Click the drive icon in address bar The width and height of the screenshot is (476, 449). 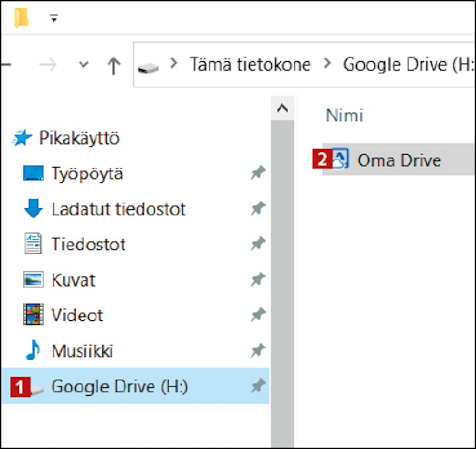148,67
